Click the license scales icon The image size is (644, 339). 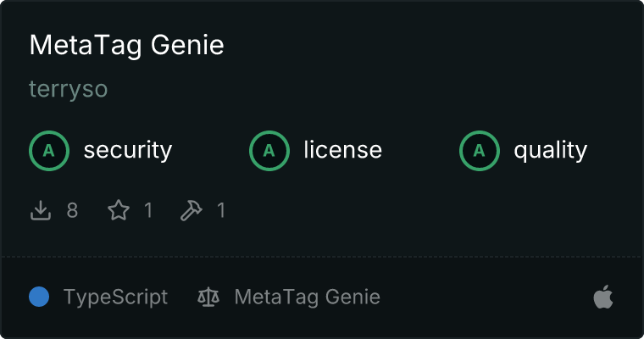tap(208, 297)
